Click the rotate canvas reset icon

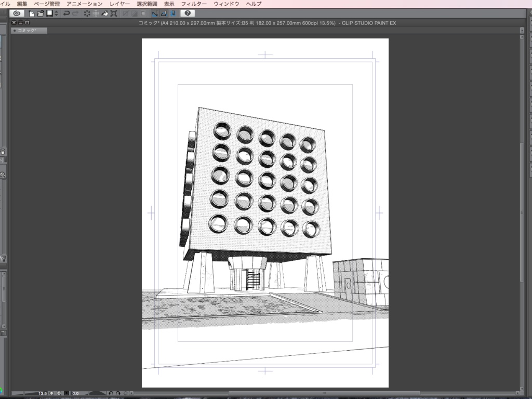[126, 393]
